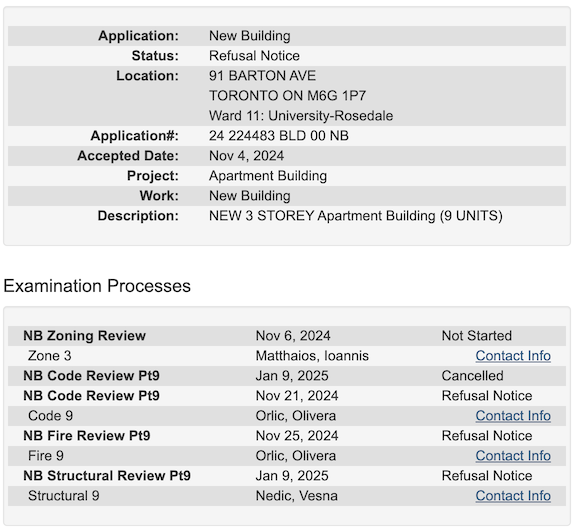This screenshot has width=574, height=531.
Task: Click NB Structural Review Pt9 heading
Action: pyautogui.click(x=107, y=476)
